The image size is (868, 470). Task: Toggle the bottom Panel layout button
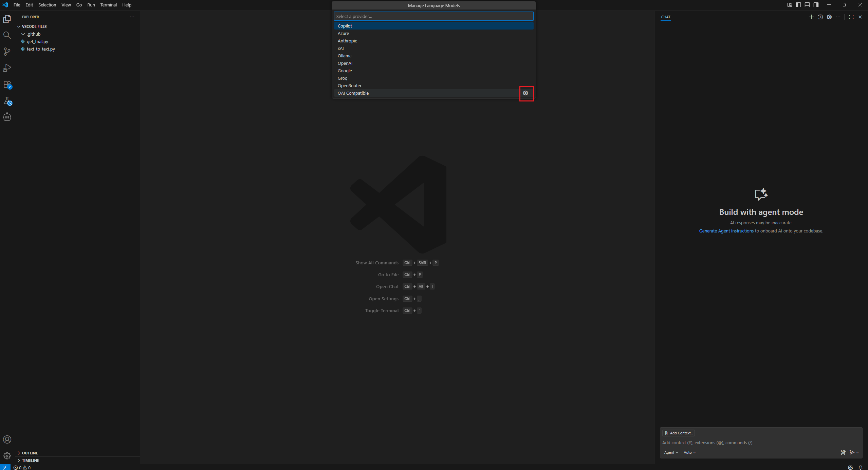[807, 5]
